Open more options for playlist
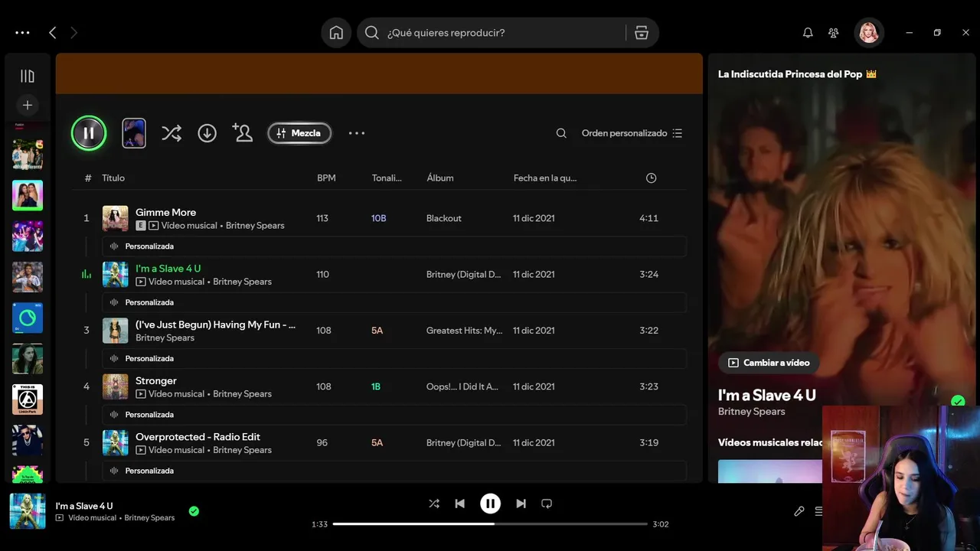Screen dimensions: 980x551 point(357,133)
